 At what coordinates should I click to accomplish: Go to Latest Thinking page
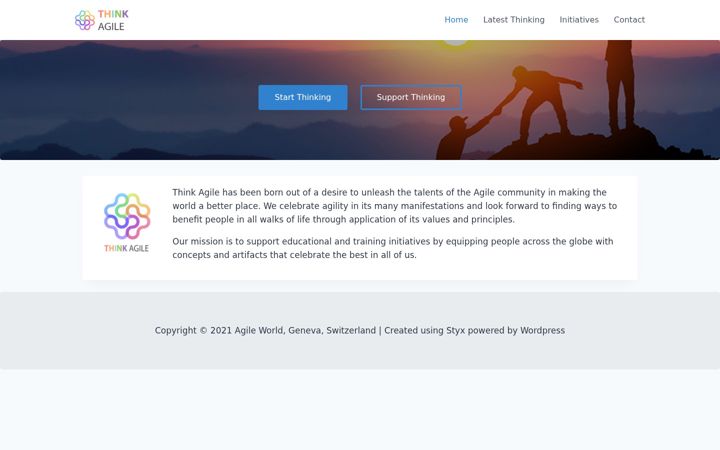pyautogui.click(x=513, y=20)
